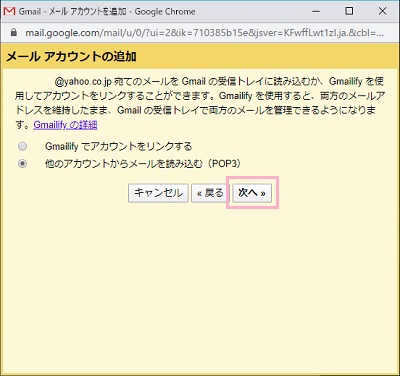Click the Gmail icon in title bar
The width and height of the screenshot is (400, 376).
9,11
